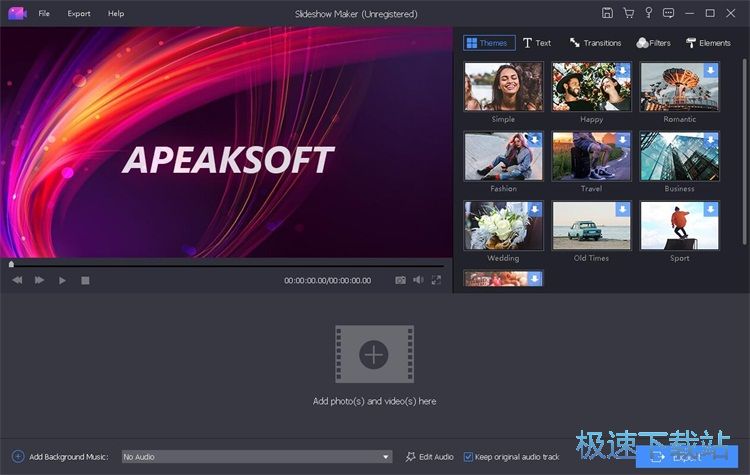Open the Help menu
Image resolution: width=750 pixels, height=475 pixels.
pos(116,13)
